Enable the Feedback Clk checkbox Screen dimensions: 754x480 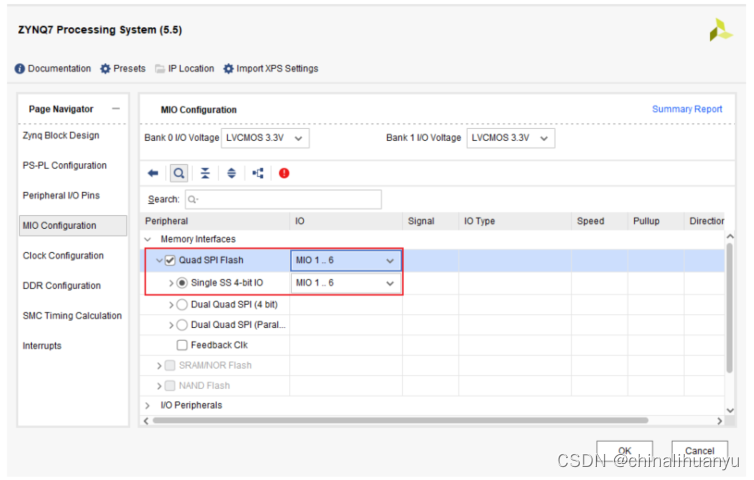click(x=182, y=345)
